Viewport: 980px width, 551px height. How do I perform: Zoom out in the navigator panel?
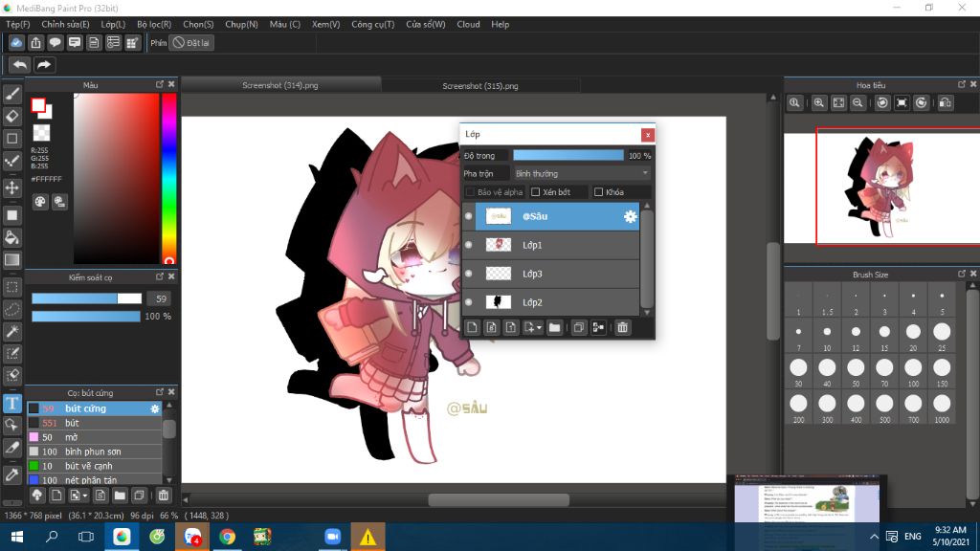click(x=858, y=102)
